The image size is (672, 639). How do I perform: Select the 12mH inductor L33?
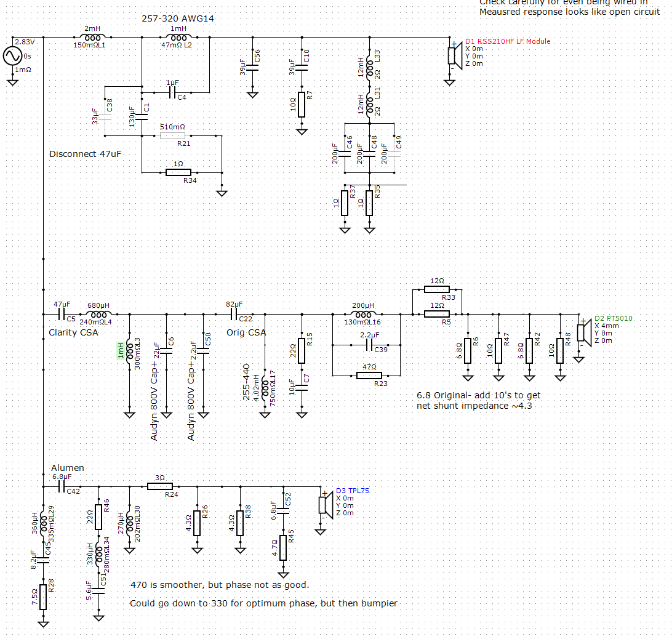click(369, 68)
